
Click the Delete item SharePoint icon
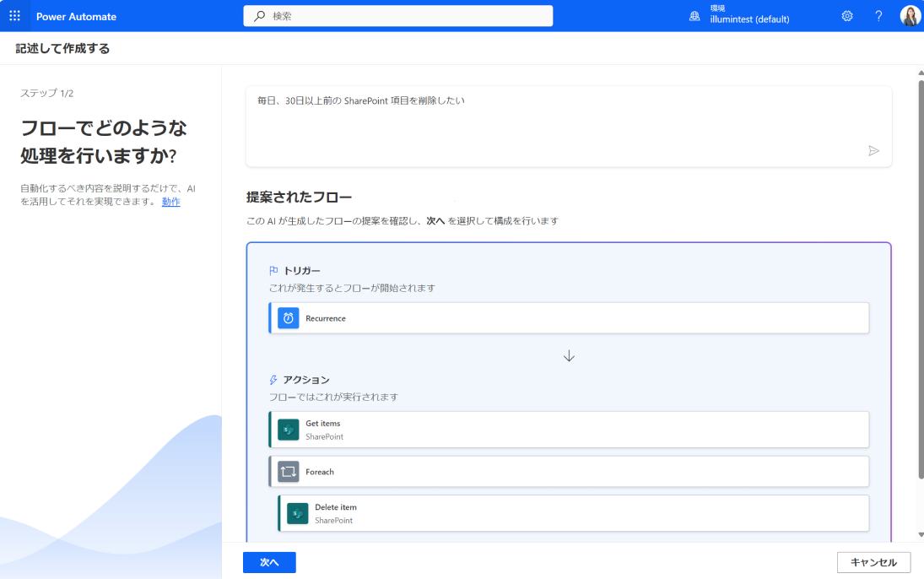[x=298, y=513]
